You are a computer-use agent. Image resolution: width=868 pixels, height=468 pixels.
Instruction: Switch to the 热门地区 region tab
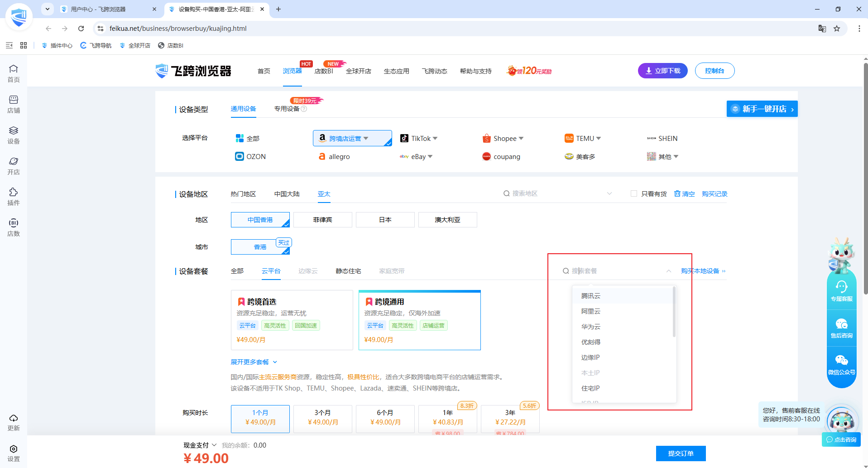[243, 194]
